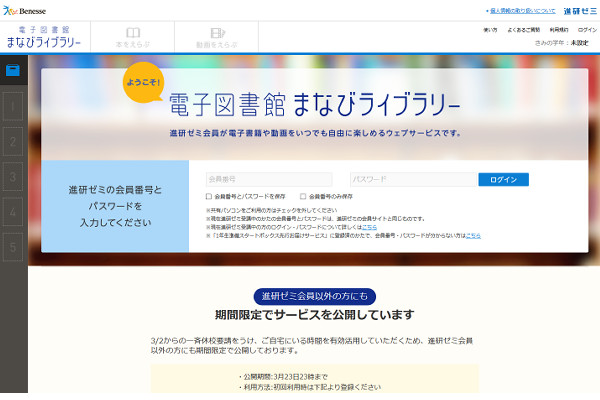Image resolution: width=600 pixels, height=400 pixels.
Task: Open the まなびライブラリー home logo
Action: (x=44, y=37)
